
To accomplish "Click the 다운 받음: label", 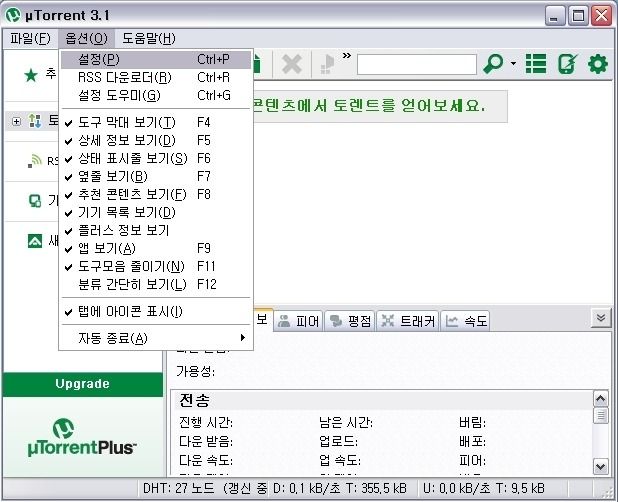I will (x=206, y=441).
